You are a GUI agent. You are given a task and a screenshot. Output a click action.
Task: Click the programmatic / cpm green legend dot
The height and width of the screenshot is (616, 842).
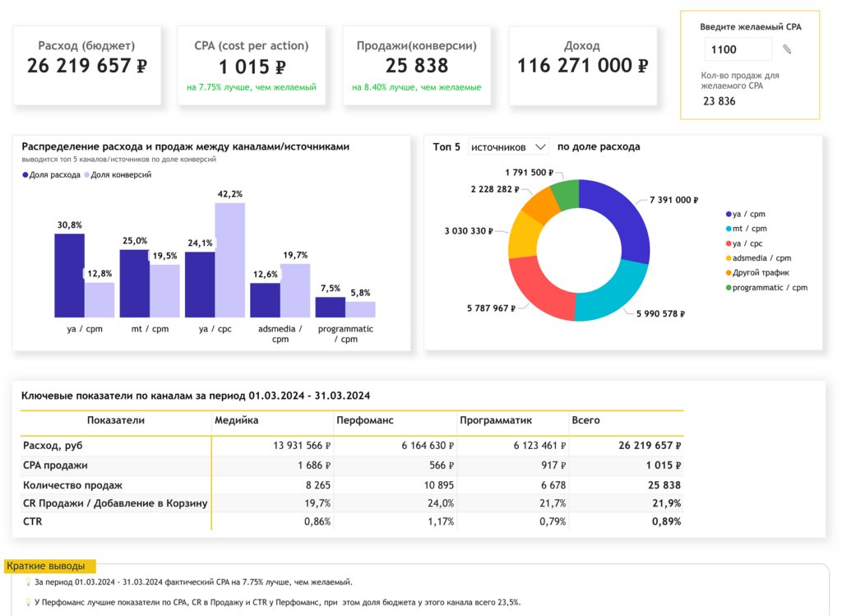point(728,288)
